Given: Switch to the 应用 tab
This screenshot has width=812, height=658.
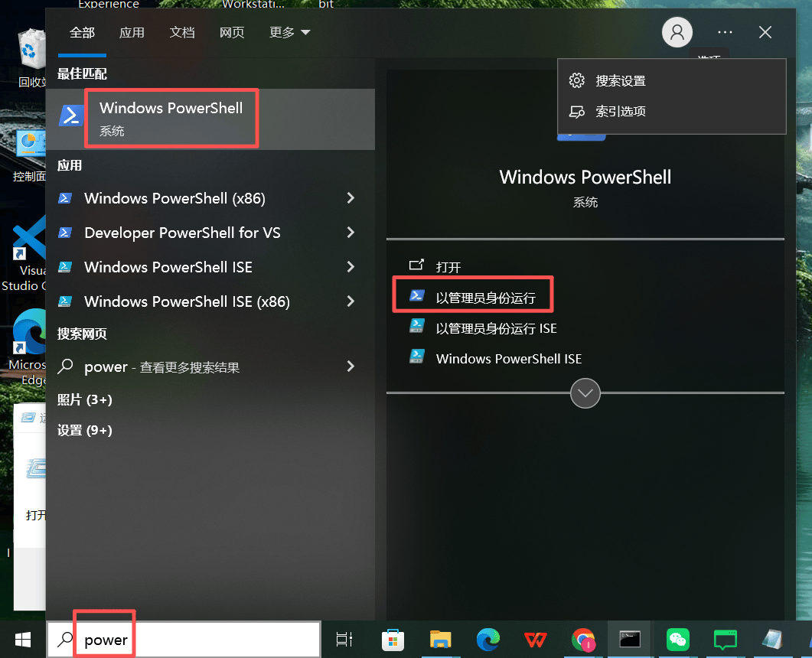Looking at the screenshot, I should click(x=132, y=33).
